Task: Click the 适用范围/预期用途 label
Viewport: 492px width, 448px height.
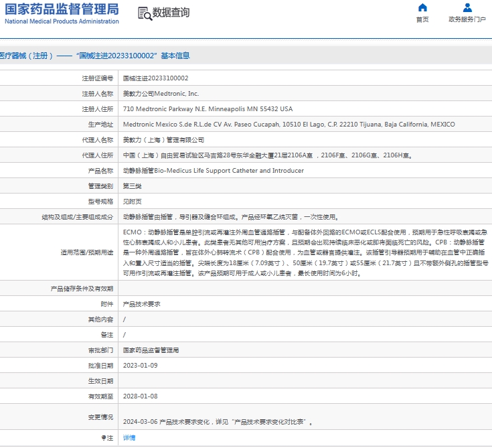Action: pyautogui.click(x=87, y=252)
